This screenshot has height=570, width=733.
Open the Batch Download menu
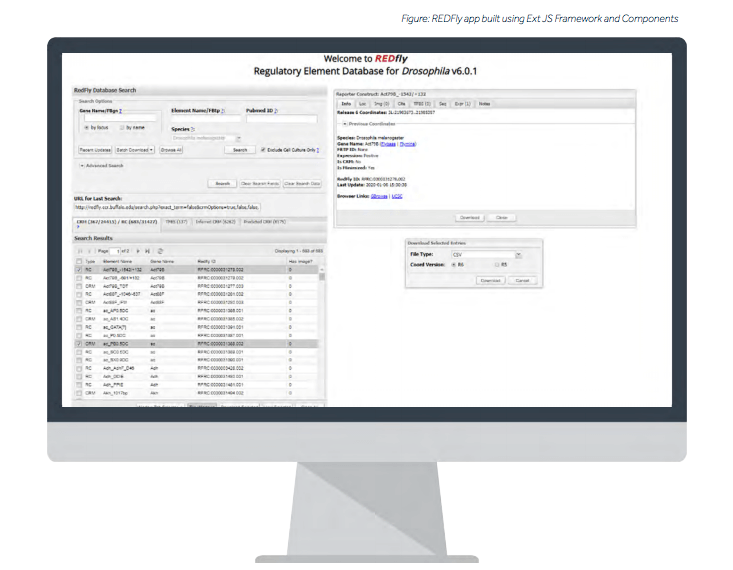[x=135, y=150]
